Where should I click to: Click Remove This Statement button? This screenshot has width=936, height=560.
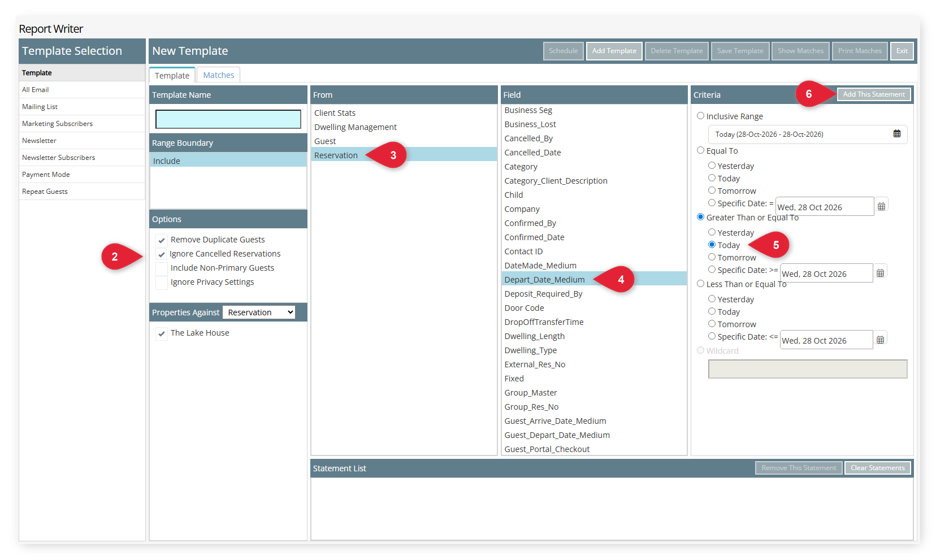(x=799, y=468)
